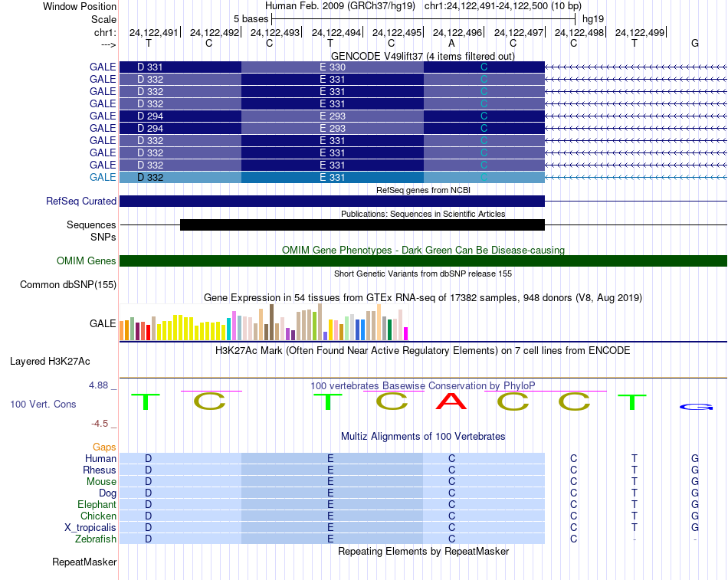Viewport: 728px width, 580px height.
Task: Open 100 vertebrates Basewise Conservation by PhyloP title
Action: 423,385
